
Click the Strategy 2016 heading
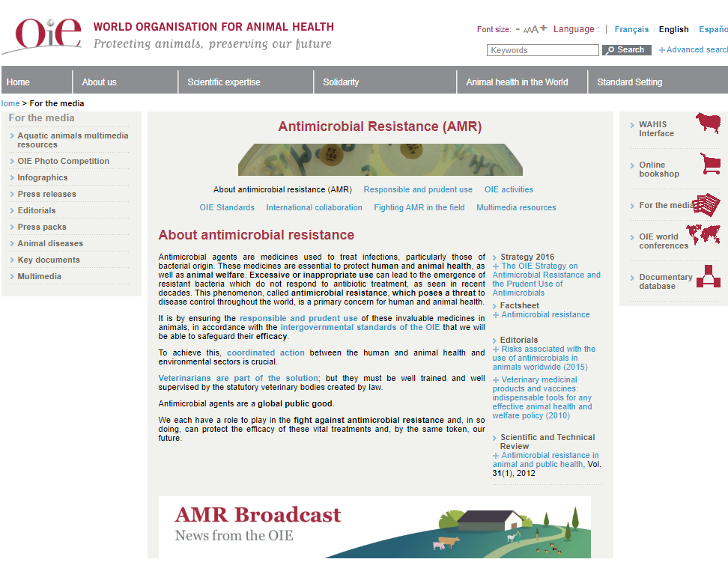527,257
